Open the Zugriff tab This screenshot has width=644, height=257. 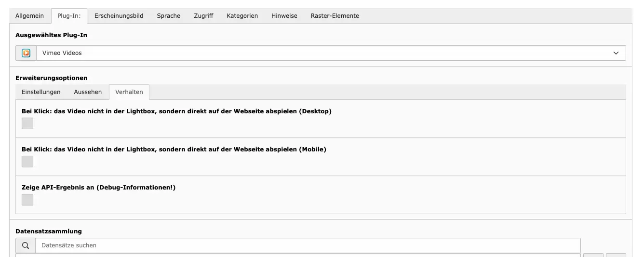pos(203,16)
